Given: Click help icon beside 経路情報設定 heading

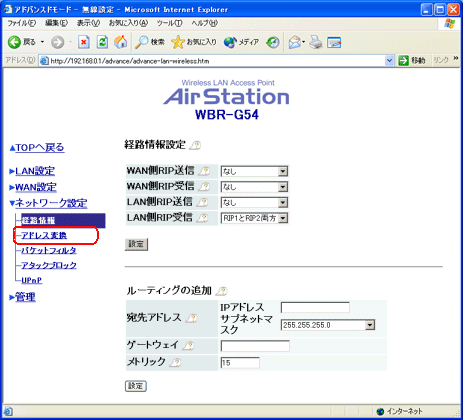Looking at the screenshot, I should point(195,145).
